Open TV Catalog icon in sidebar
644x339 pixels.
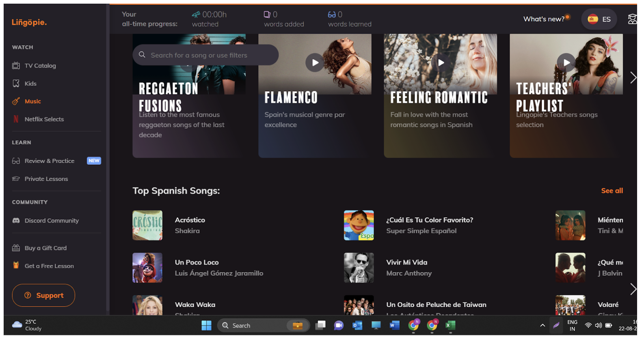16,65
